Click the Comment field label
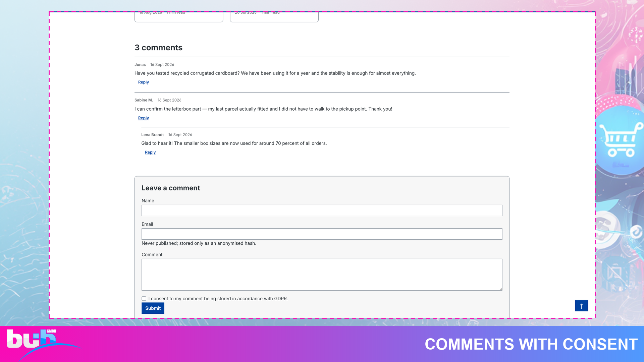The image size is (644, 362). (x=152, y=255)
